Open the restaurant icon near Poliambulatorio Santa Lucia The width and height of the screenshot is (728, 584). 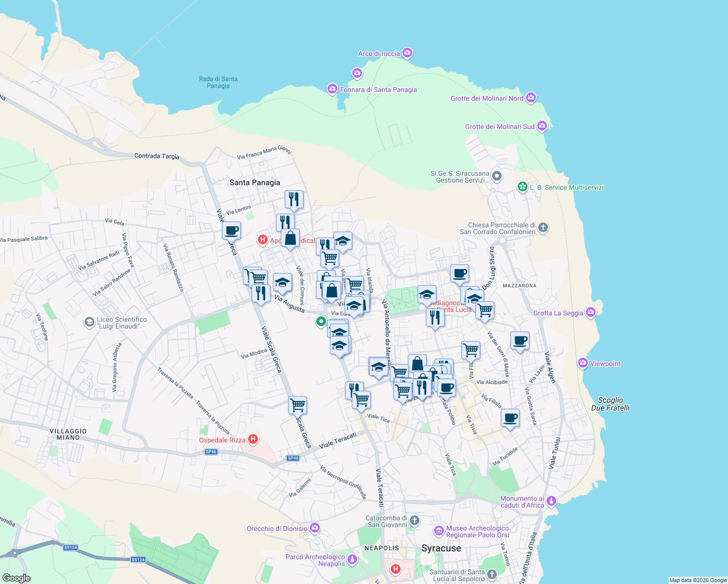coord(436,316)
